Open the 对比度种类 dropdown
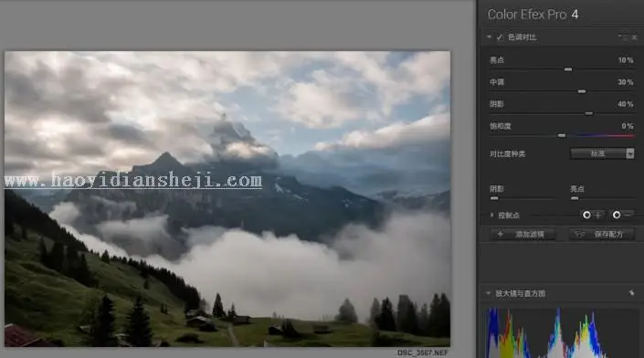Screen dimensions: 644x358 [602, 153]
